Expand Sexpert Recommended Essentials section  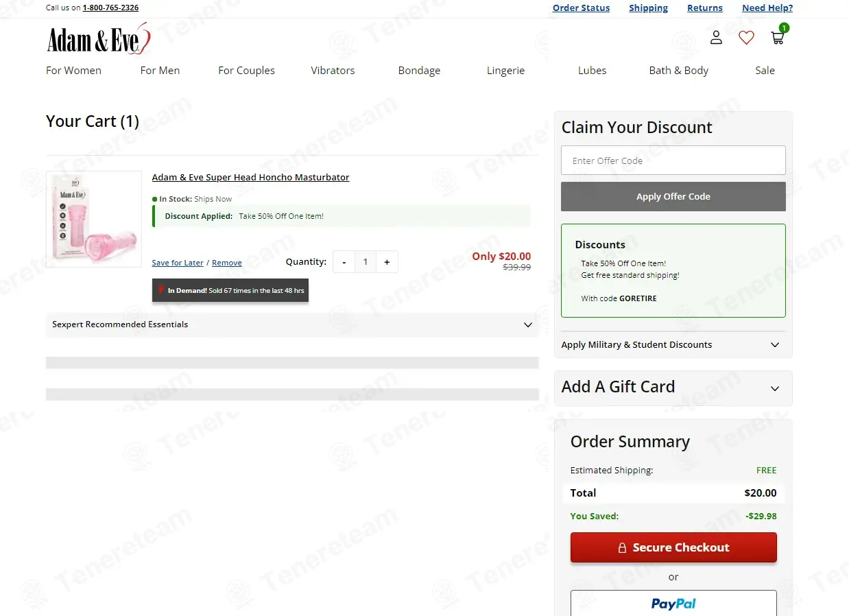(292, 324)
